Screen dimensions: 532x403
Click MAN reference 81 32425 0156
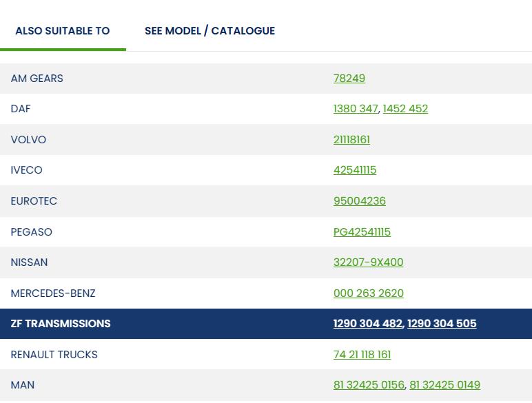369,385
